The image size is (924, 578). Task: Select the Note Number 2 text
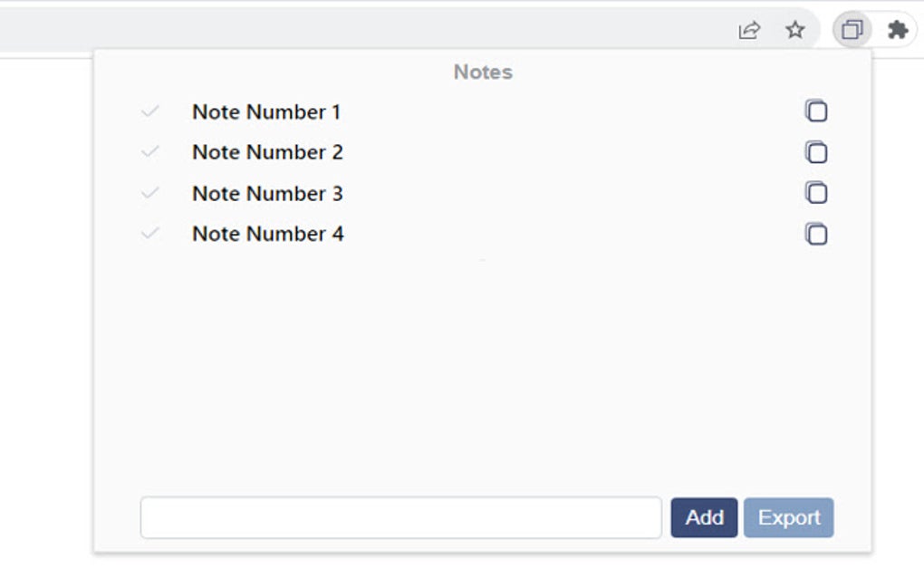[x=267, y=152]
